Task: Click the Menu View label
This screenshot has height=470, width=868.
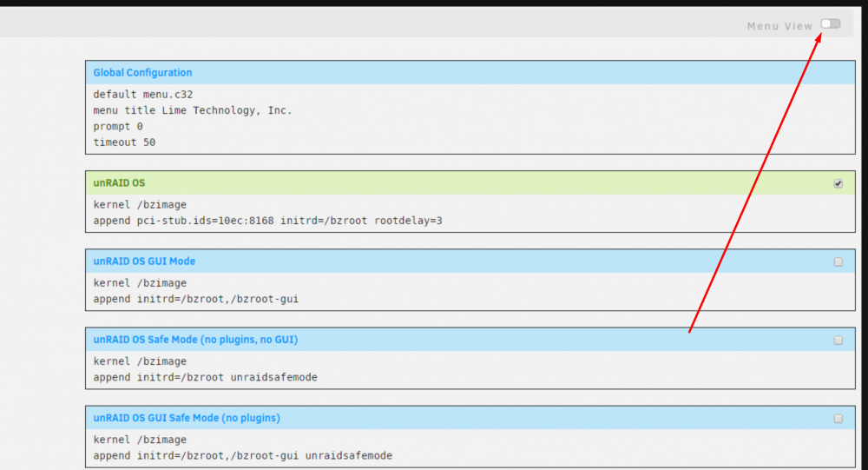Action: click(x=779, y=26)
